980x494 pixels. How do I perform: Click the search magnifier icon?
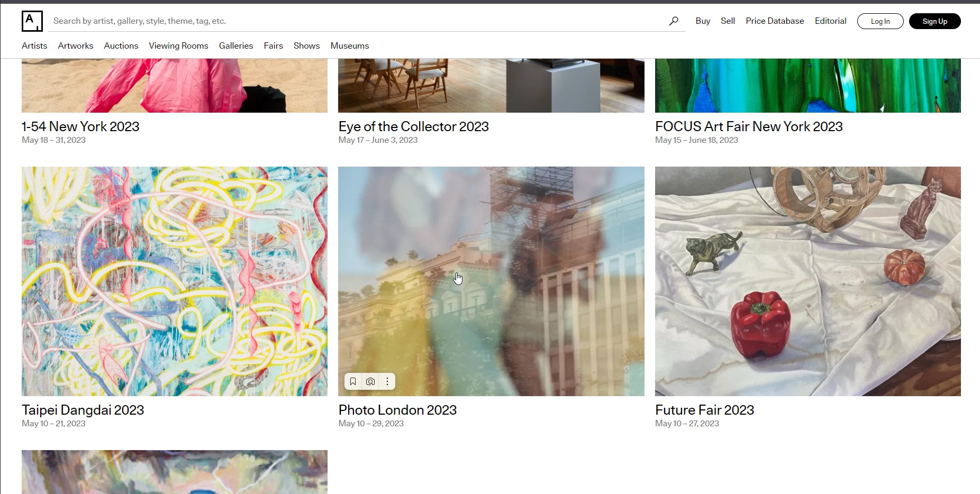(x=674, y=21)
